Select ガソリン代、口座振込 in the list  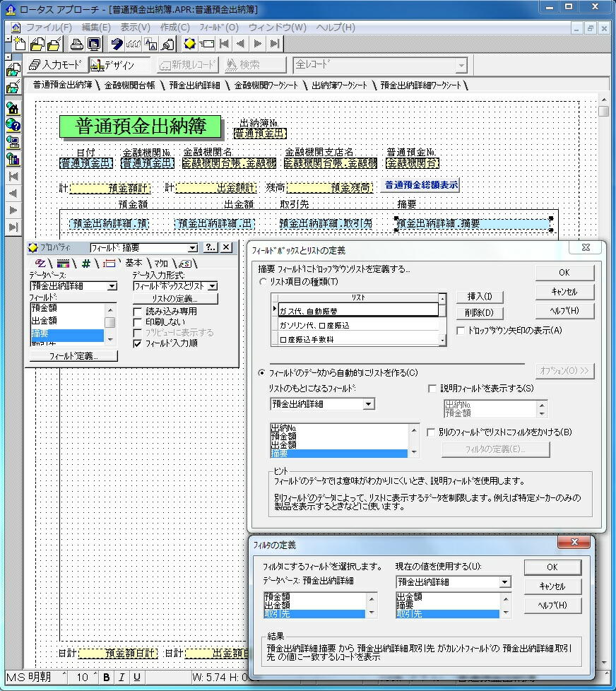358,326
